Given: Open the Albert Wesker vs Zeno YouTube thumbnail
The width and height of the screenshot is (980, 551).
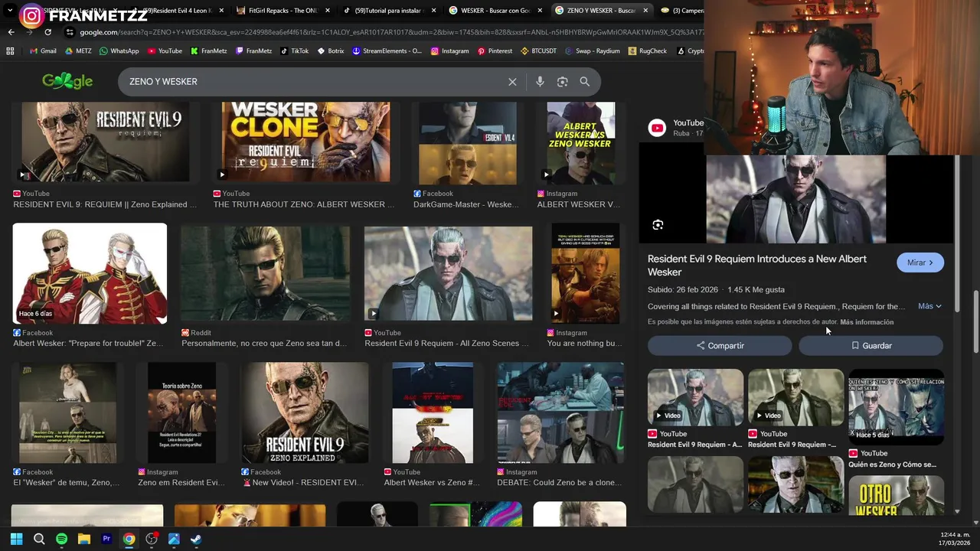Looking at the screenshot, I should [433, 412].
